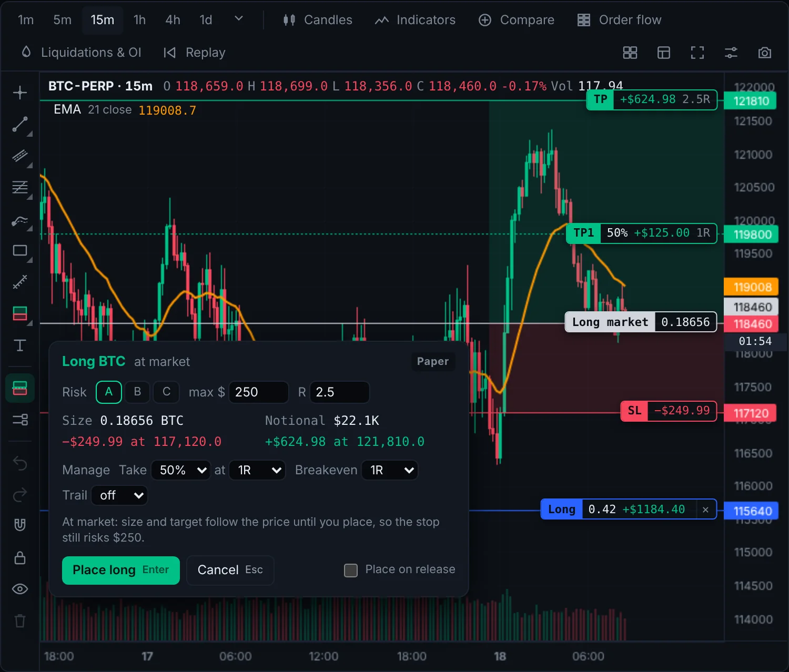Open the Replay mode

point(194,53)
